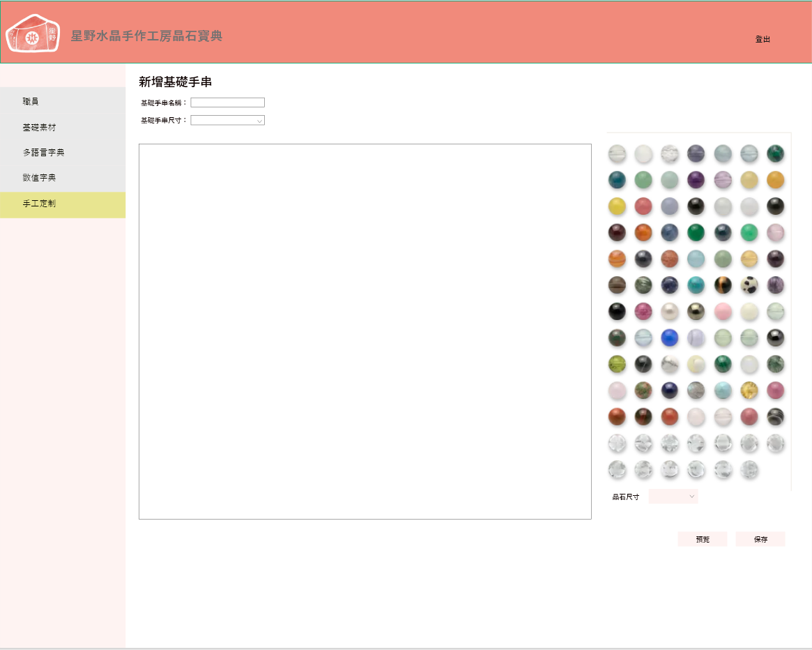Open the 多語言字典 menu item
Screen dimensions: 812x650
click(63, 153)
